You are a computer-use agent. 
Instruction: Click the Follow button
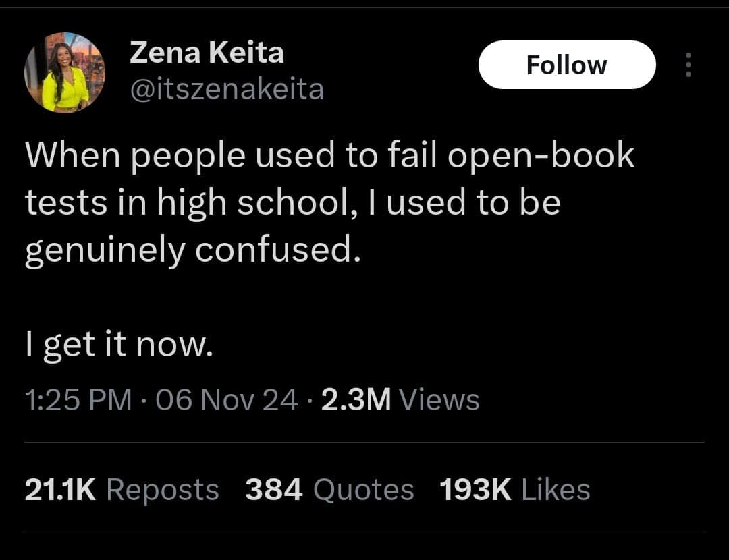pyautogui.click(x=566, y=65)
